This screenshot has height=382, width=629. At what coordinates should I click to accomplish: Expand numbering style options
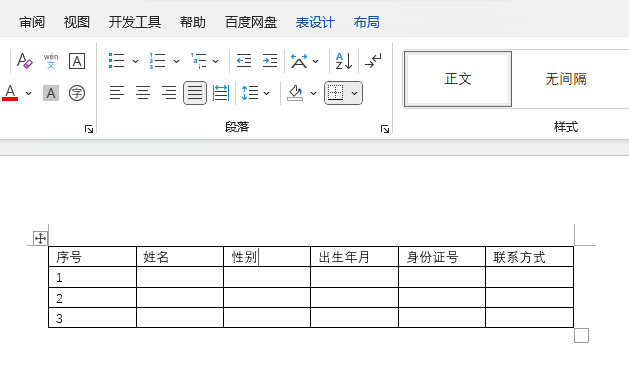(x=176, y=61)
